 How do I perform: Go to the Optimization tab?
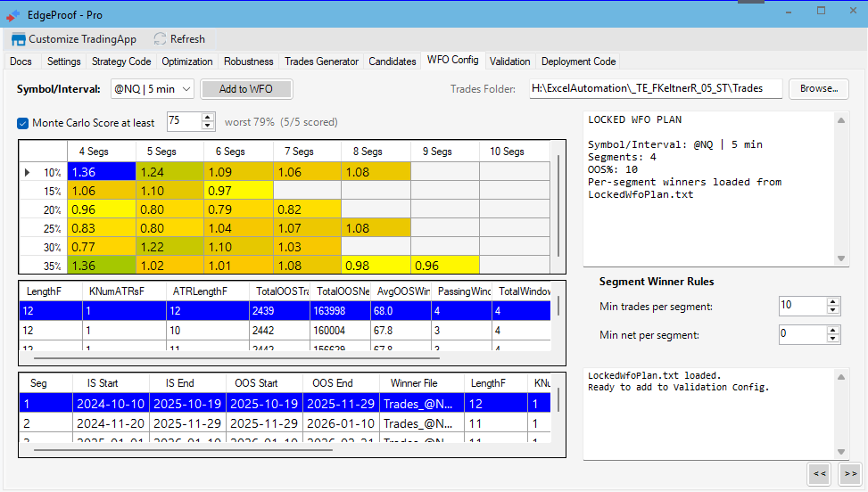(187, 61)
